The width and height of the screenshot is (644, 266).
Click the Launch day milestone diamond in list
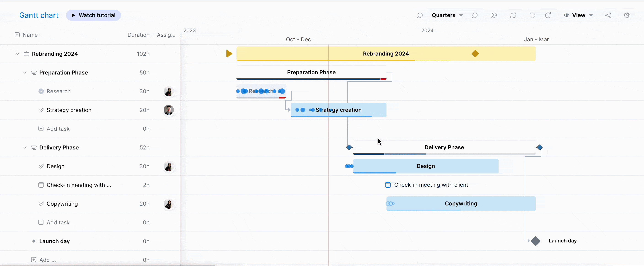pos(34,241)
